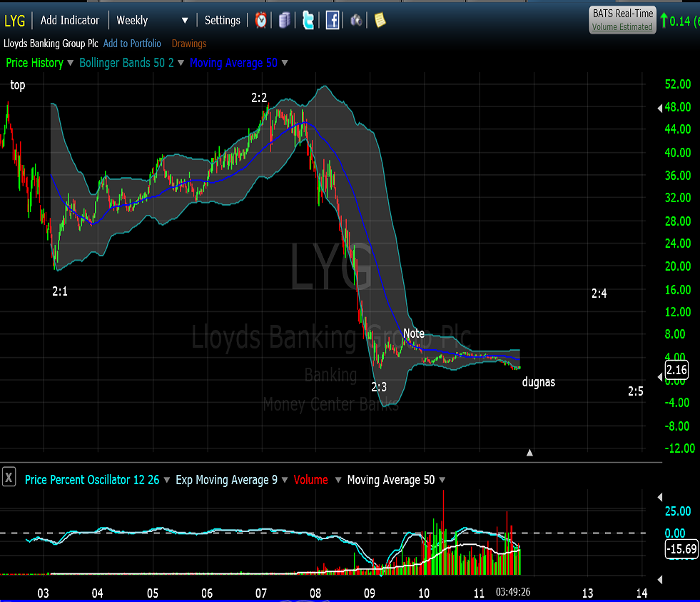
Task: Click the white triangle marker above the time axis
Action: 529,453
